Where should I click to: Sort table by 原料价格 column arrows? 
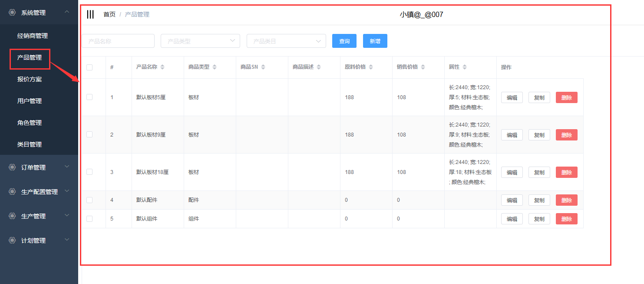(371, 67)
